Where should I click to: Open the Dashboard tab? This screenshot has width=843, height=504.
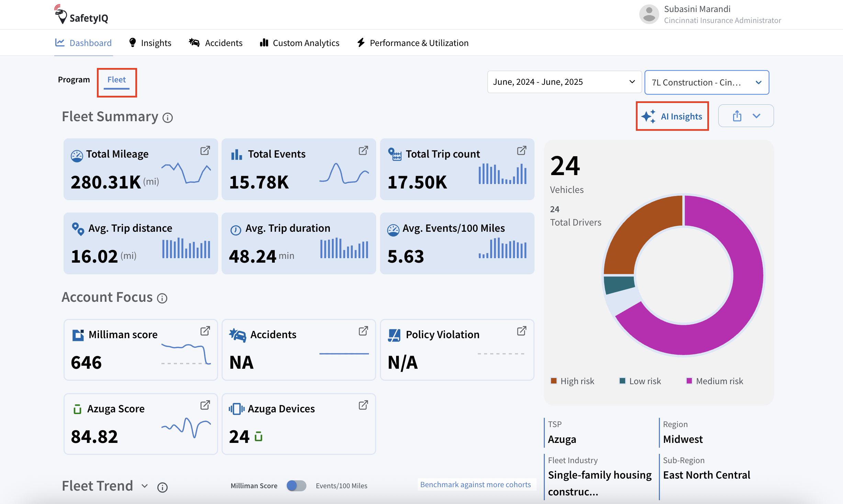click(x=83, y=43)
